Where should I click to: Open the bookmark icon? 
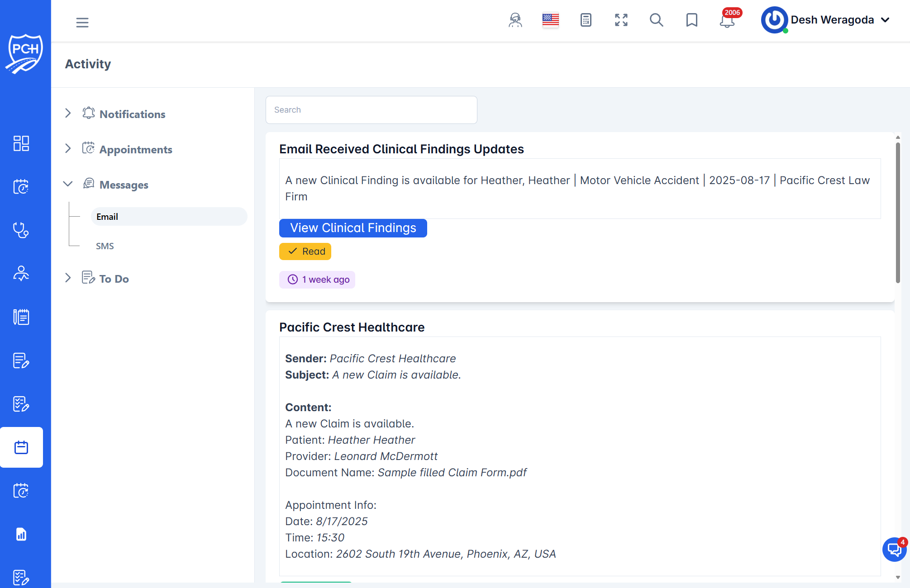691,20
